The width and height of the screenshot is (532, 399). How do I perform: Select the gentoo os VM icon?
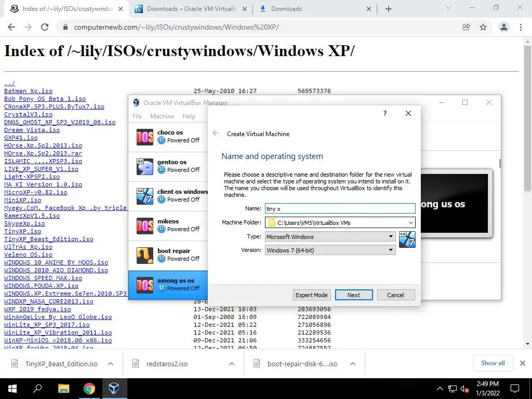pos(145,167)
